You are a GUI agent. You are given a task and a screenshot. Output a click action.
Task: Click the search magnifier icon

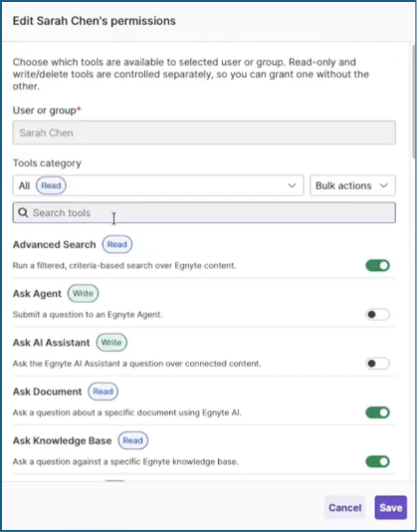pyautogui.click(x=23, y=213)
